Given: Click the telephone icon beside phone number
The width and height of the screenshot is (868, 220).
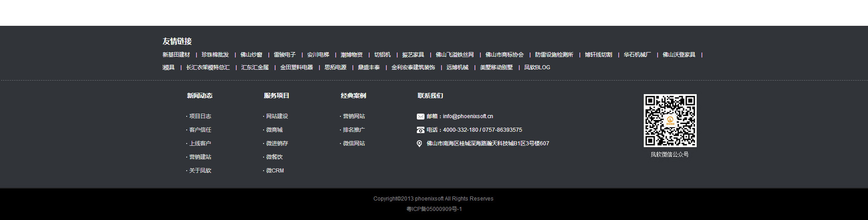Looking at the screenshot, I should pyautogui.click(x=420, y=130).
